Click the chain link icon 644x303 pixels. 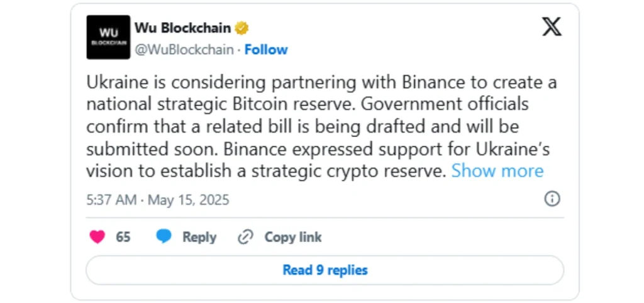pos(245,237)
